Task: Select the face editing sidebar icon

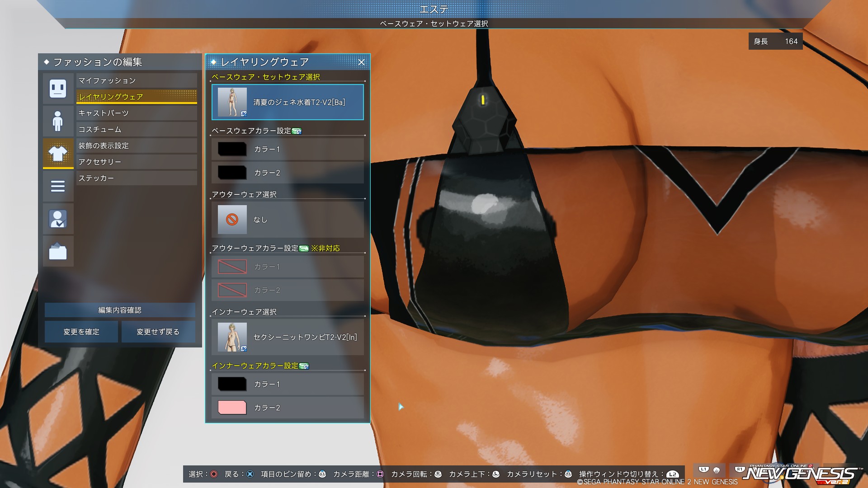Action: pos(58,89)
